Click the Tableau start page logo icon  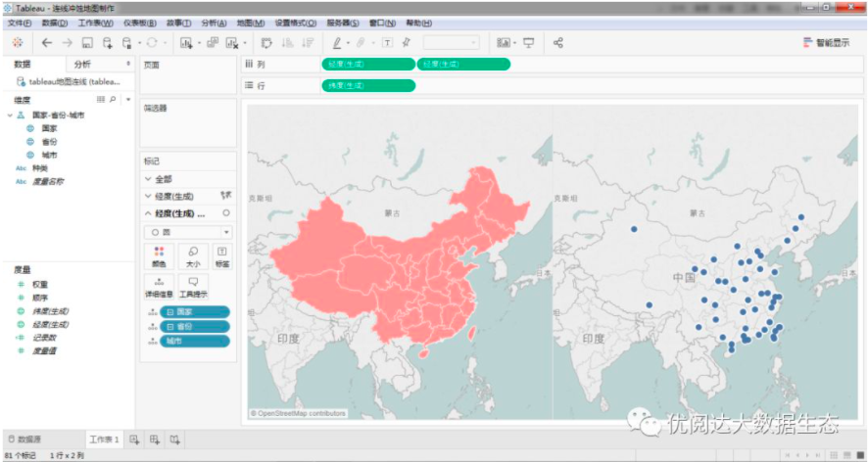pos(17,43)
